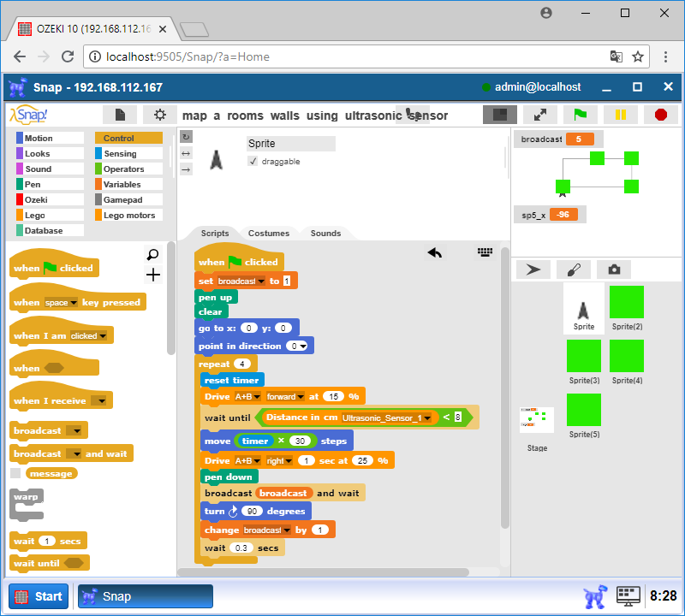This screenshot has width=685, height=616.
Task: Reload the browser page
Action: pos(68,56)
